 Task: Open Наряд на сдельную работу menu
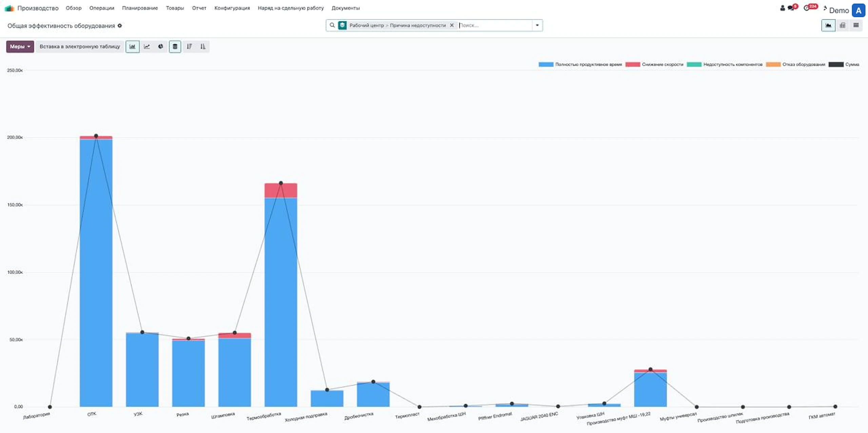coord(291,8)
